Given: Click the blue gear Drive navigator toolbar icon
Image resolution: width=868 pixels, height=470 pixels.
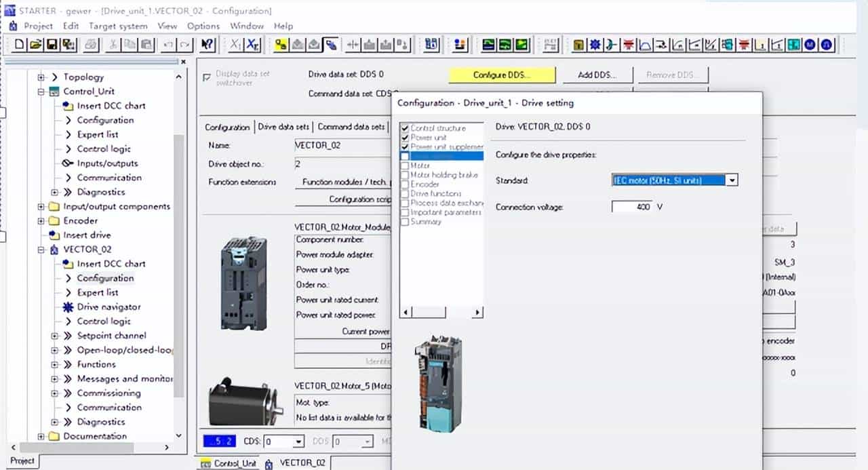Looking at the screenshot, I should point(595,45).
